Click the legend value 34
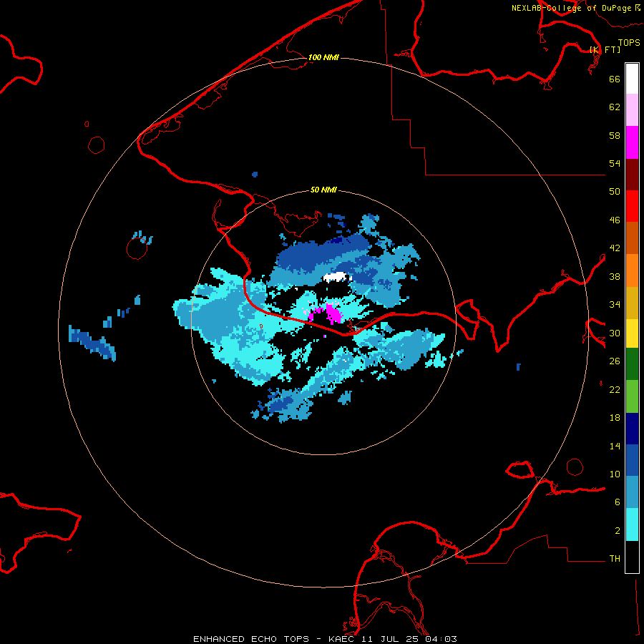644x644 pixels. (x=615, y=305)
